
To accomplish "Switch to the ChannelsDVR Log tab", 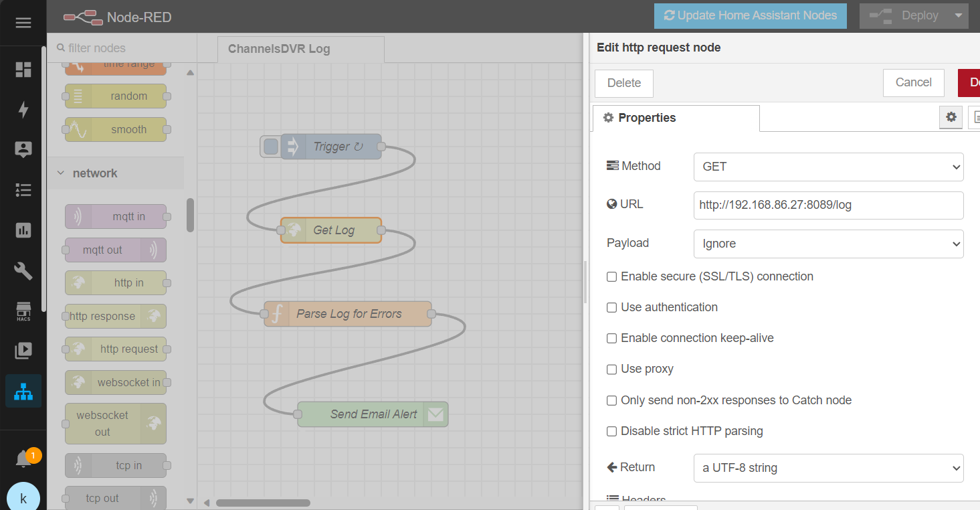I will coord(279,49).
